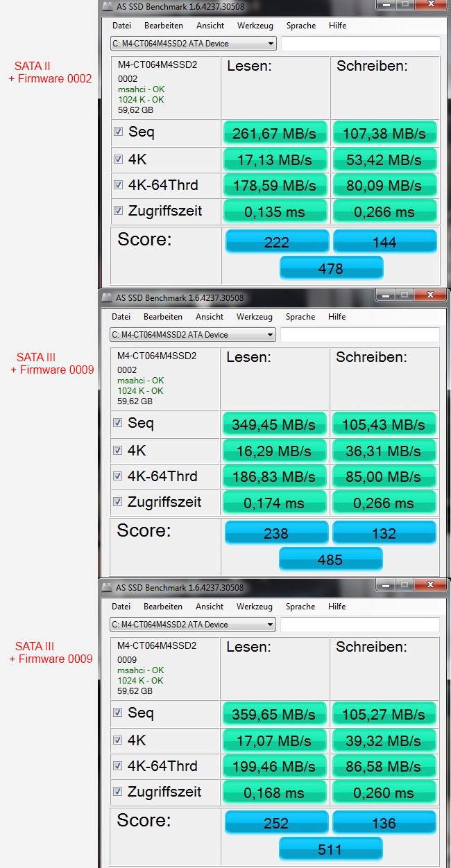This screenshot has width=451, height=868.
Task: Click the empty text field beside the drive dropdown, 485-score window
Action: [359, 335]
